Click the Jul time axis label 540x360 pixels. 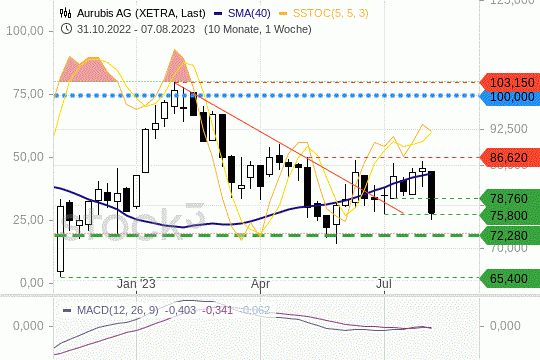point(384,284)
